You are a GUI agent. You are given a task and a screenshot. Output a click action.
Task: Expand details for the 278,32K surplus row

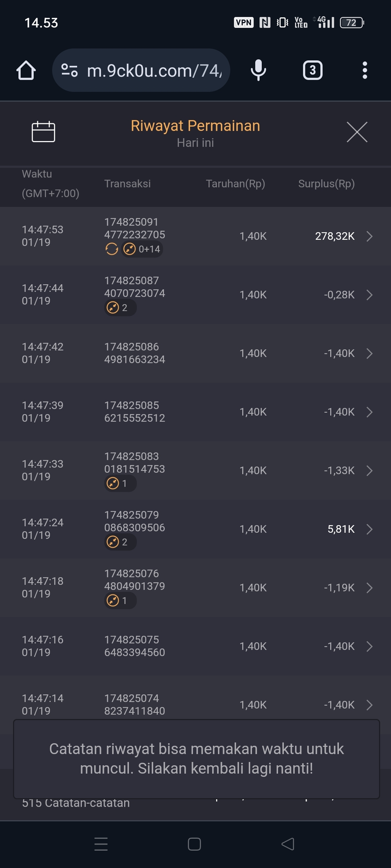click(369, 236)
